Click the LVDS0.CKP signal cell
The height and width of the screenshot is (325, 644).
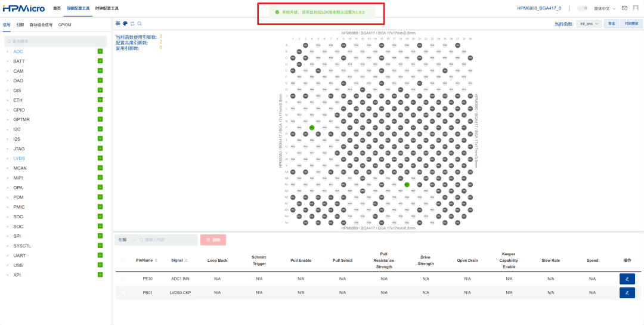pos(180,293)
